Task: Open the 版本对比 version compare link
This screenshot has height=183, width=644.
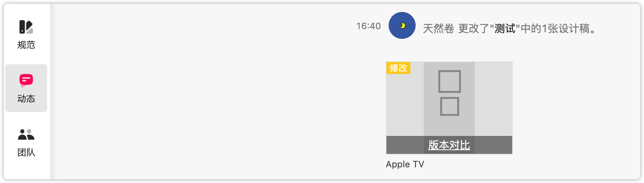Action: (449, 145)
